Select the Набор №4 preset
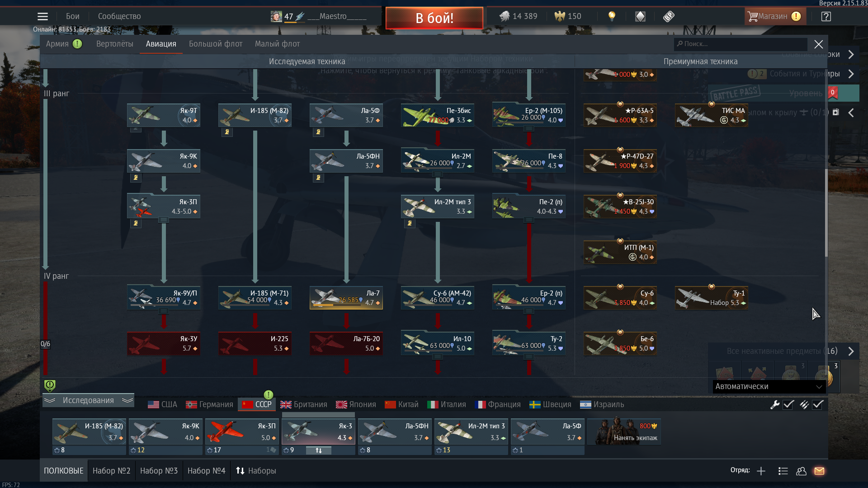The height and width of the screenshot is (488, 868). pos(207,471)
